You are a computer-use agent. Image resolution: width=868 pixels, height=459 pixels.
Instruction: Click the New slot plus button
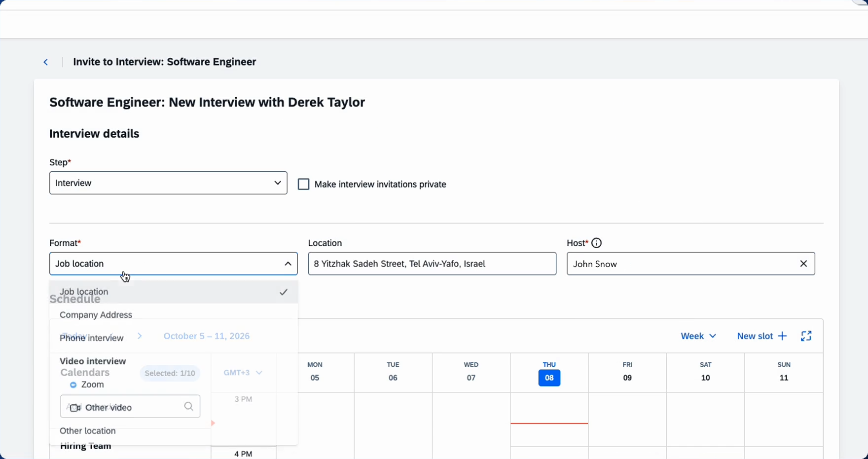coord(762,336)
